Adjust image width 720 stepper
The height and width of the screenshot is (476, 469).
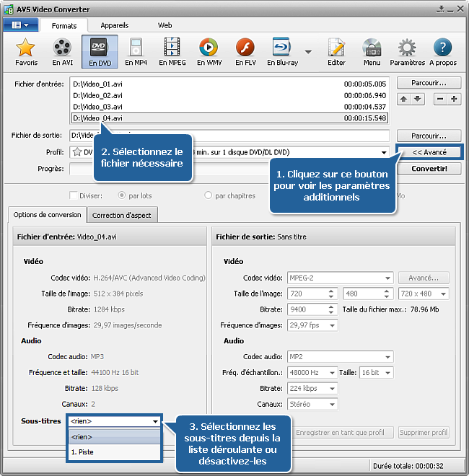coord(331,294)
